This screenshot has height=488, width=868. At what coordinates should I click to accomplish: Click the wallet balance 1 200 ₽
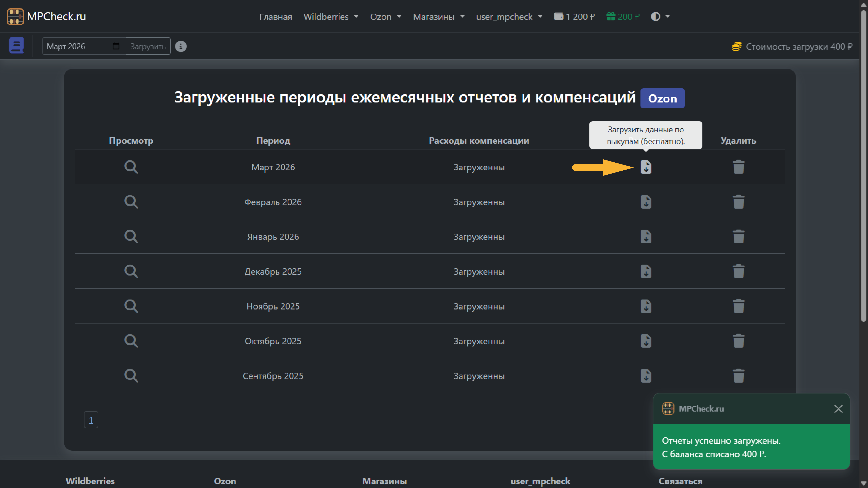pyautogui.click(x=575, y=16)
